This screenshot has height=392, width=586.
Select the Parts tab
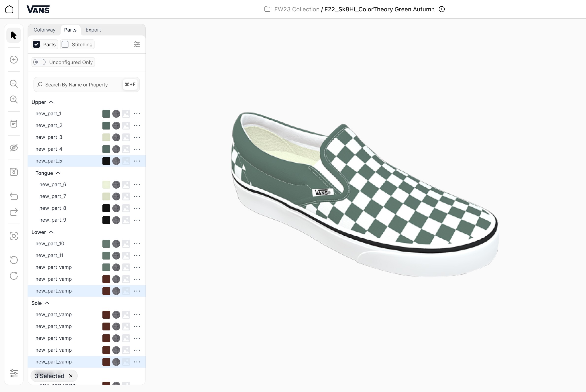pyautogui.click(x=70, y=30)
